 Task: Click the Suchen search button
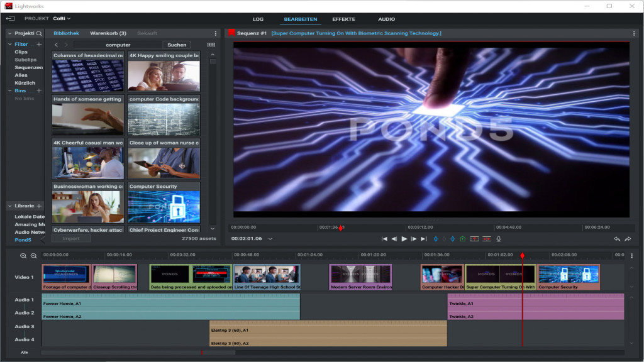point(176,45)
